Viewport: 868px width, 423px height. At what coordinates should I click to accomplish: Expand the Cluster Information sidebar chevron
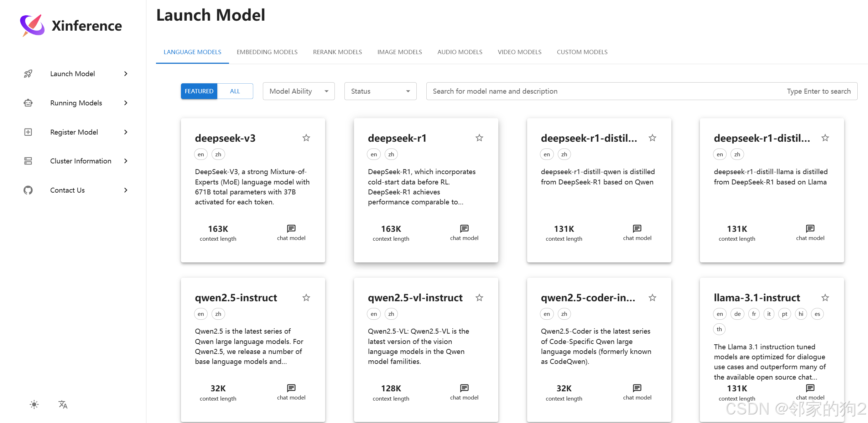[126, 161]
